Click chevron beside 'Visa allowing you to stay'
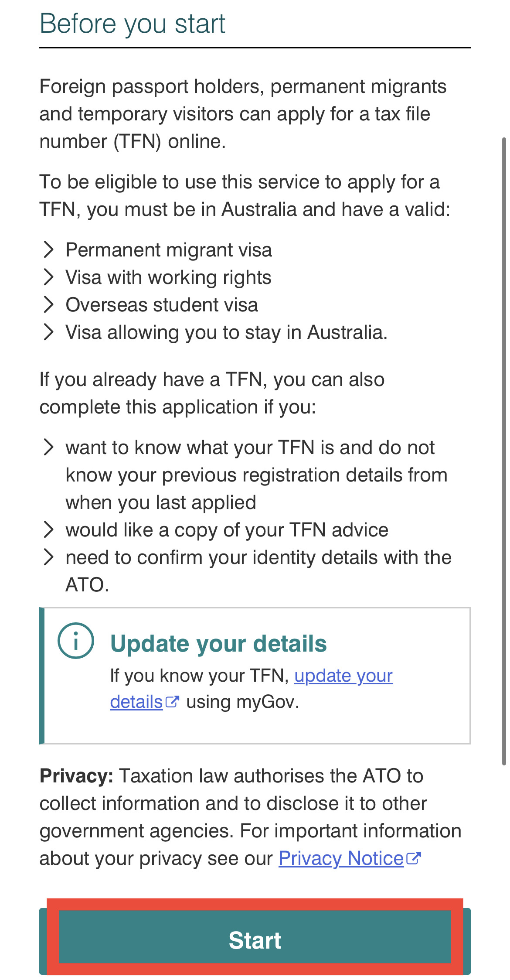510x980 pixels. (49, 332)
